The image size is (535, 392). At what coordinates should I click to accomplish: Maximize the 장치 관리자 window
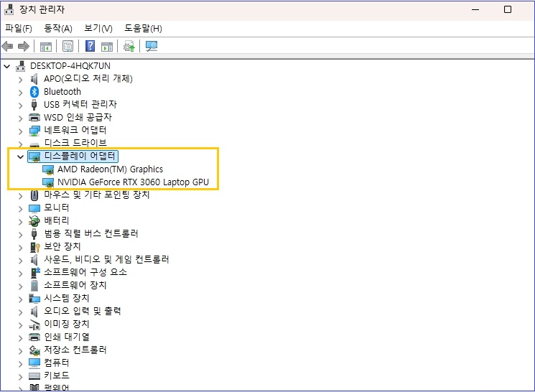point(508,9)
